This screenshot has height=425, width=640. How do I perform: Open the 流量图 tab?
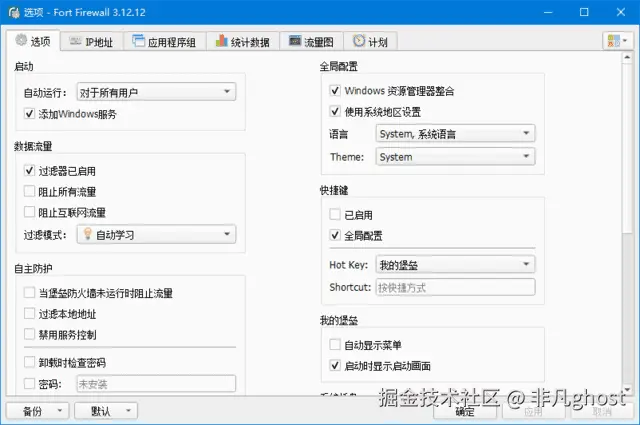point(311,41)
